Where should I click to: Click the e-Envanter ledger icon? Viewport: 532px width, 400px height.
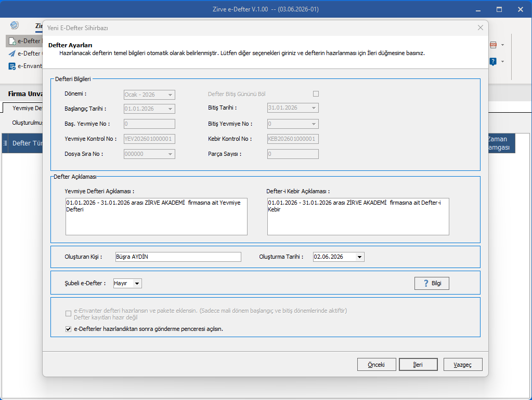click(x=12, y=66)
